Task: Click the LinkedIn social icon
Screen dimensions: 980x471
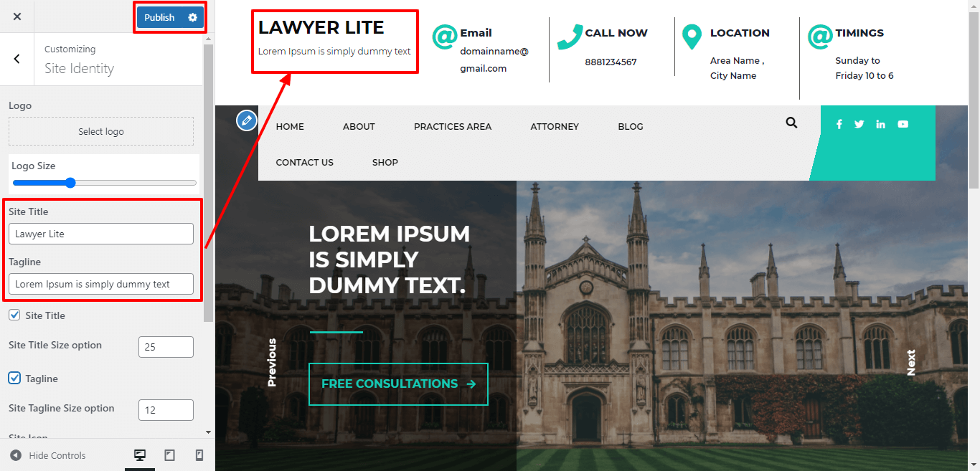Action: (880, 124)
